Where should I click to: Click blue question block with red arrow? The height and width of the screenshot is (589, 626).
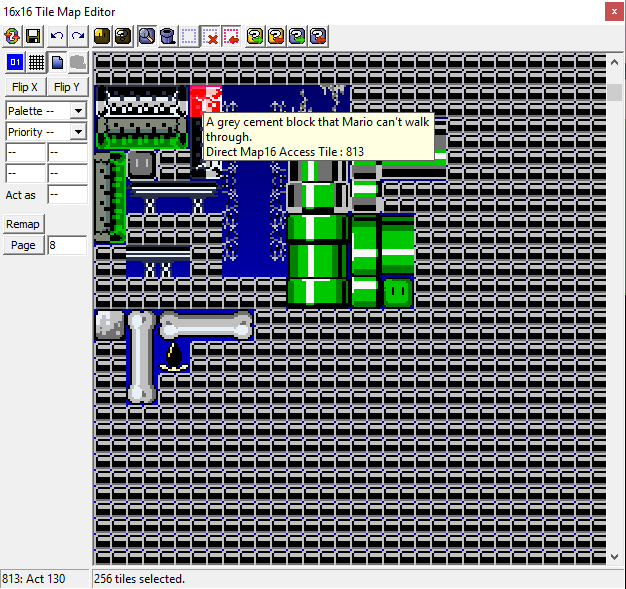(x=318, y=36)
